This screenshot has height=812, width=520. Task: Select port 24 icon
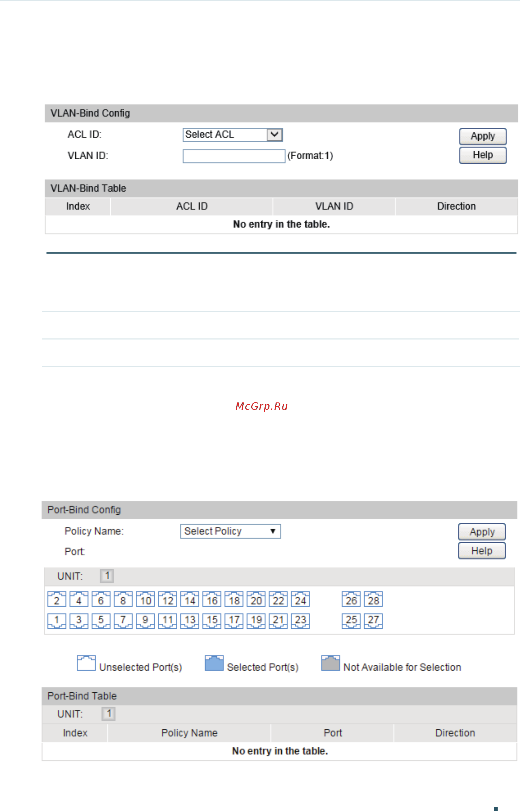pyautogui.click(x=301, y=599)
